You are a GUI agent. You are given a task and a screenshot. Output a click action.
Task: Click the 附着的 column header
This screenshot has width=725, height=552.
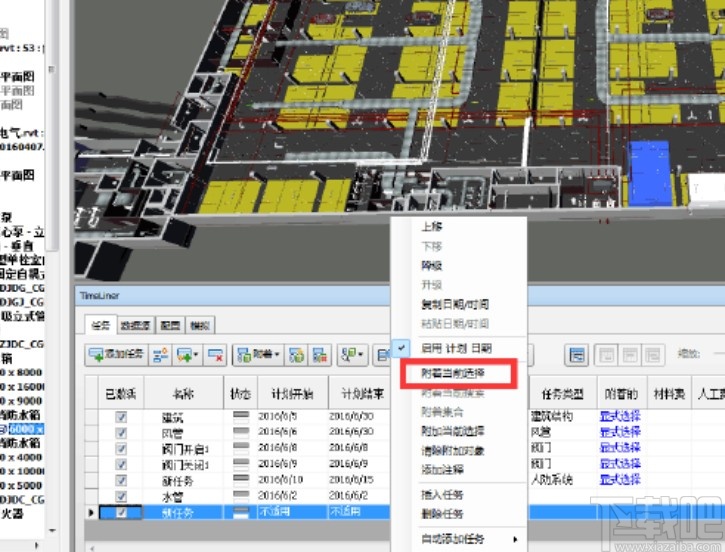click(621, 394)
